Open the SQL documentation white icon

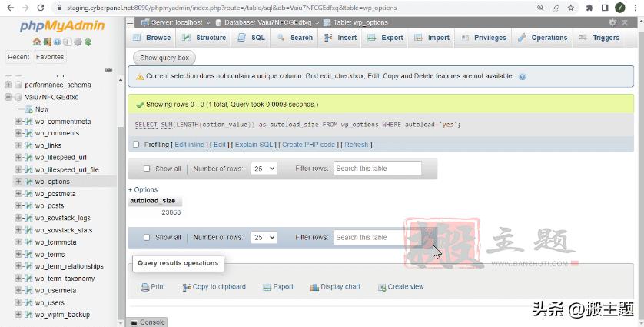click(68, 42)
